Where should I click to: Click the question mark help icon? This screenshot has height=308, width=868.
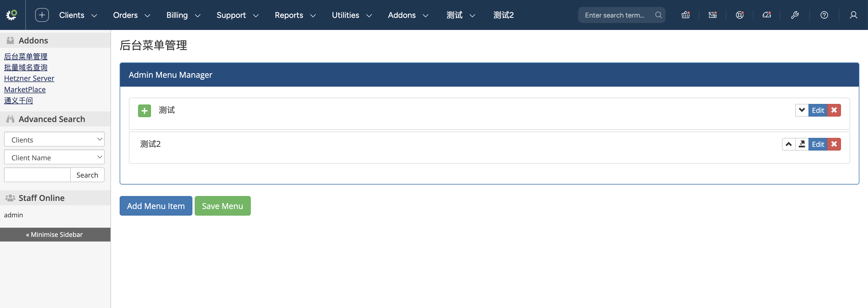coord(824,15)
